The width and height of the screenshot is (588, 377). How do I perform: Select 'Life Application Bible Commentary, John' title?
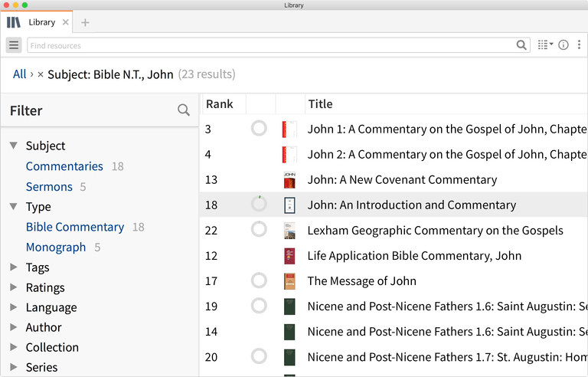pos(414,256)
